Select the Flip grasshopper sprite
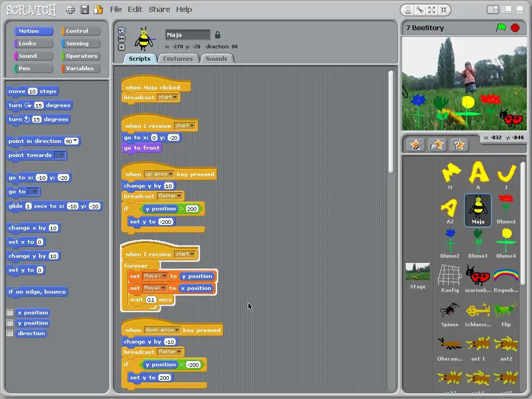Viewport: 532px width, 399px height. click(506, 314)
